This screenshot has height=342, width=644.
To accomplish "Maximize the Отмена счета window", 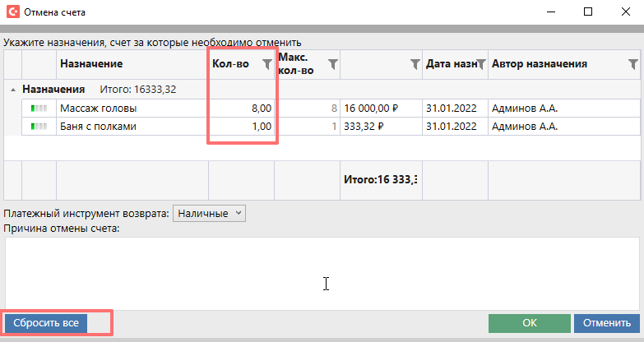I will point(587,12).
